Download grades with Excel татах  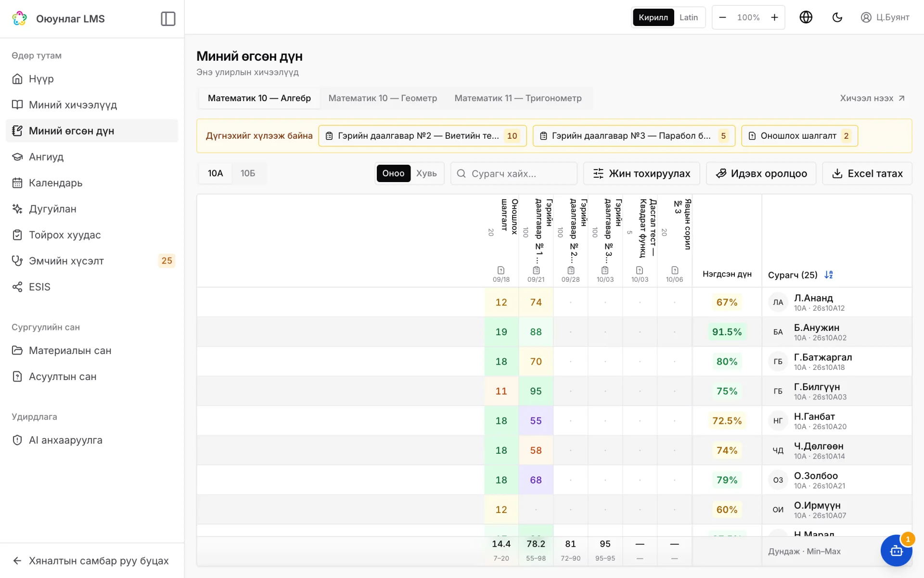(x=867, y=173)
